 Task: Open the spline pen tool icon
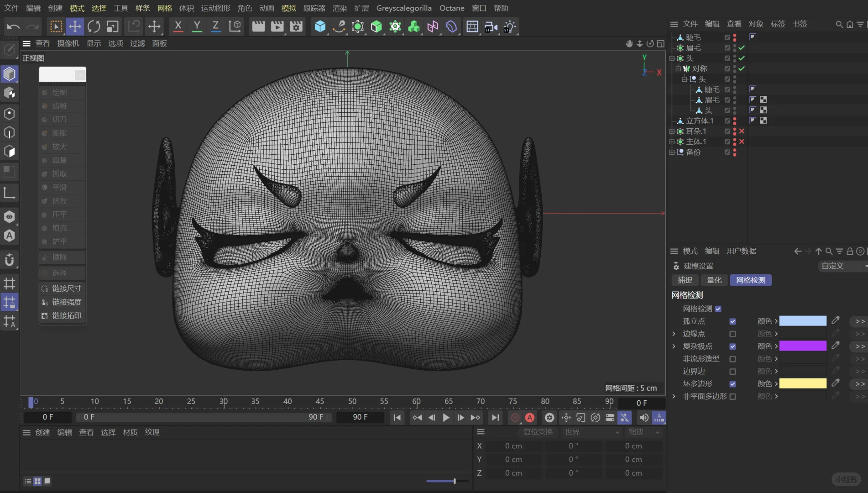pyautogui.click(x=339, y=26)
